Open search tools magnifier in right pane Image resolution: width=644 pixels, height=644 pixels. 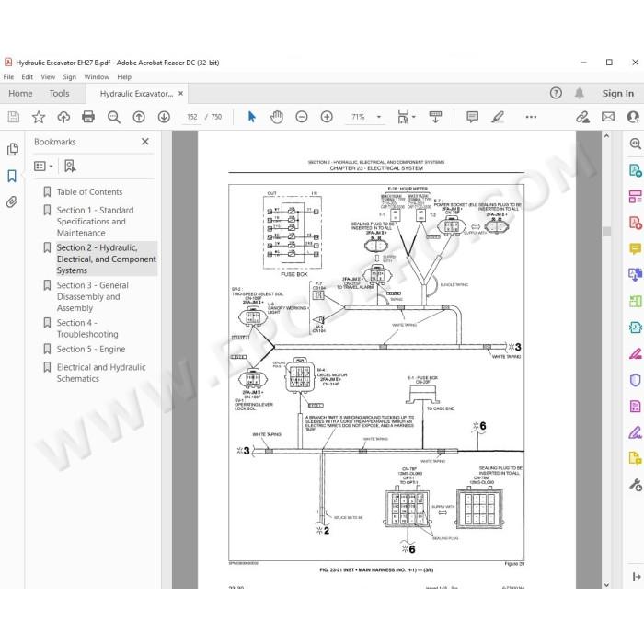click(636, 144)
